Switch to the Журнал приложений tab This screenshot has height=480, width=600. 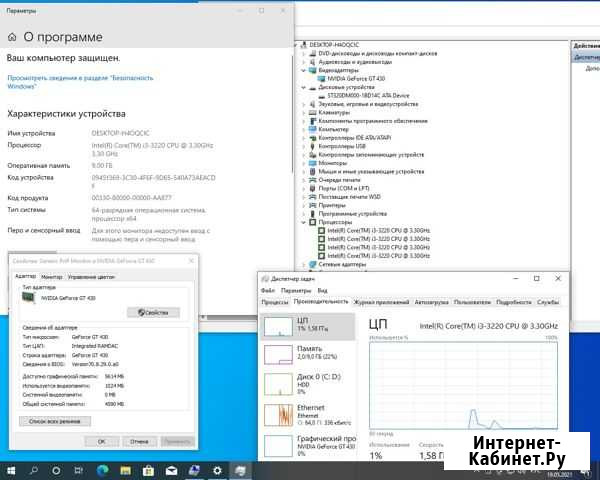pyautogui.click(x=381, y=302)
